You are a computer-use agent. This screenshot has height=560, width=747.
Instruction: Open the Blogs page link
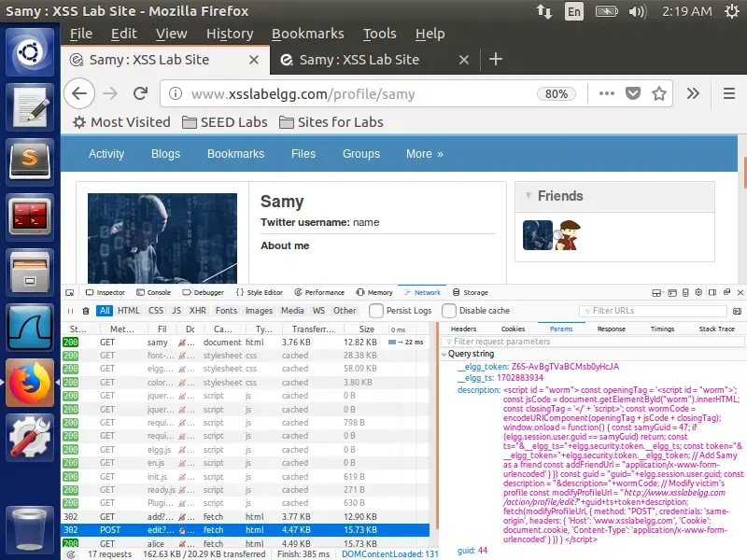(166, 154)
